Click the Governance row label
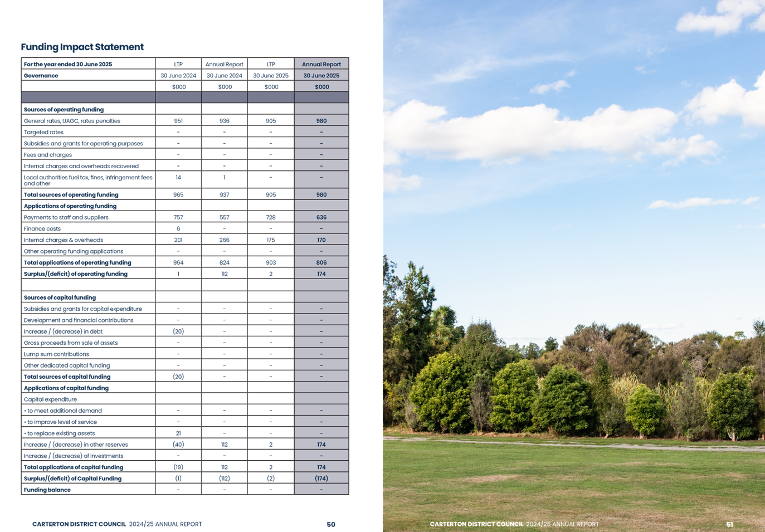The width and height of the screenshot is (765, 532). tap(41, 76)
